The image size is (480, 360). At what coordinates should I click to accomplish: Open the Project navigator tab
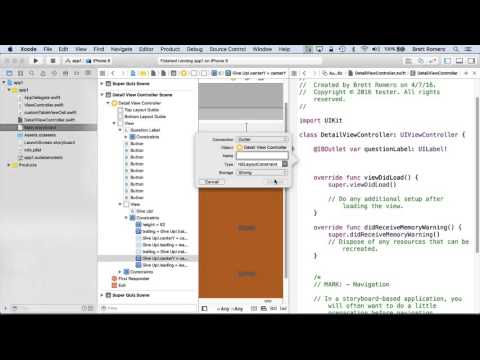click(9, 73)
